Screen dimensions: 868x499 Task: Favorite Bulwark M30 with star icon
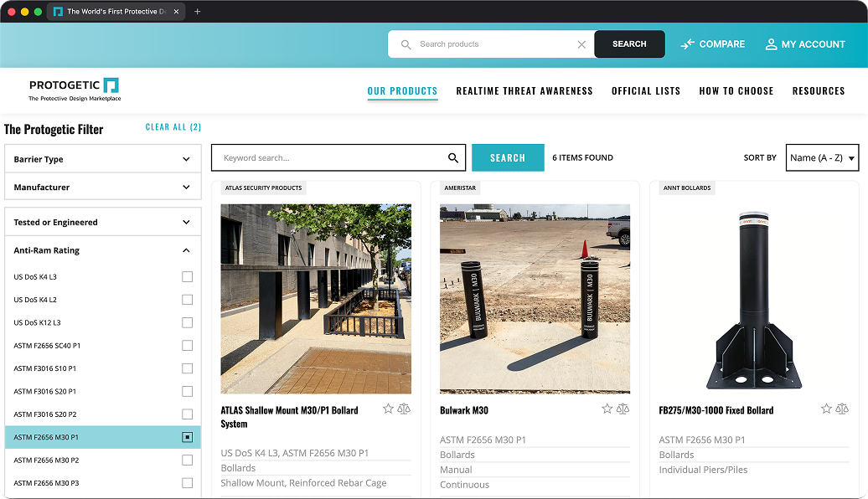pos(607,409)
